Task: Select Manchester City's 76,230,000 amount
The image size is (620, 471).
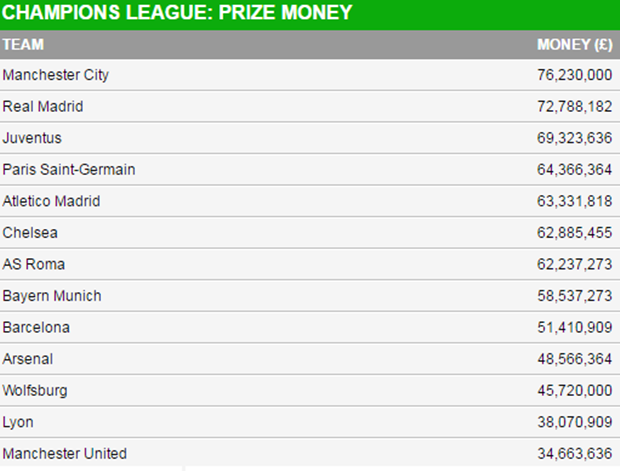Action: pyautogui.click(x=575, y=75)
